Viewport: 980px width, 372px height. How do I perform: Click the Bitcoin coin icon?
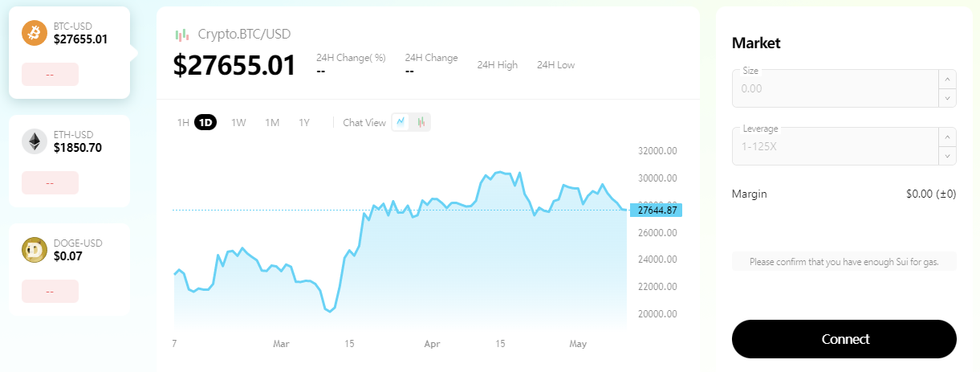point(35,33)
